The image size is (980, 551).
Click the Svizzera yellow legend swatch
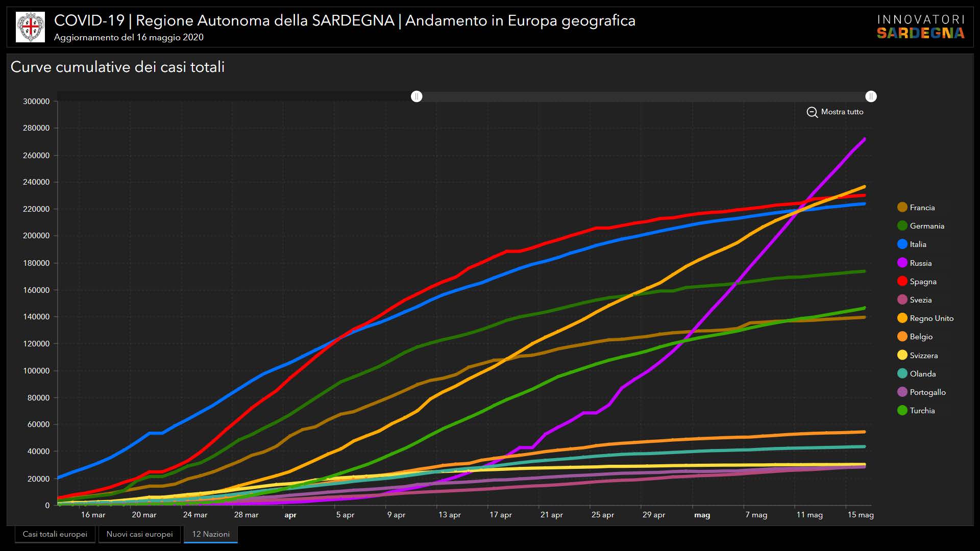pos(902,355)
